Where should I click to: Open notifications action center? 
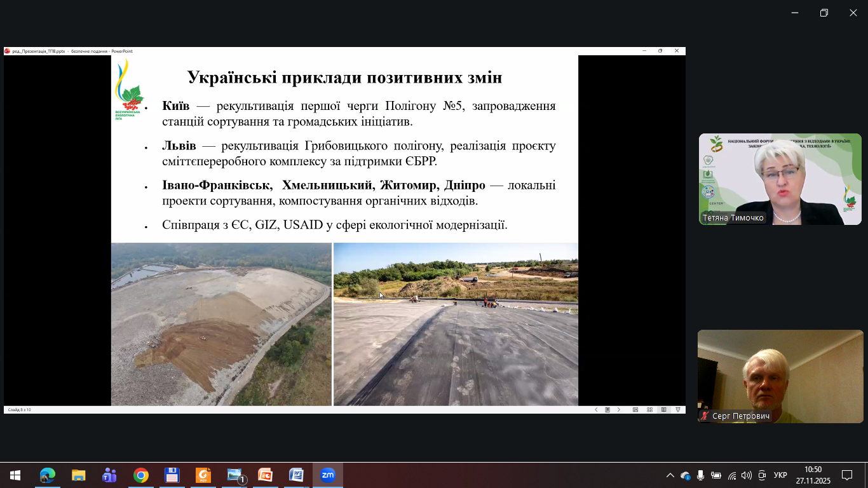(x=846, y=475)
